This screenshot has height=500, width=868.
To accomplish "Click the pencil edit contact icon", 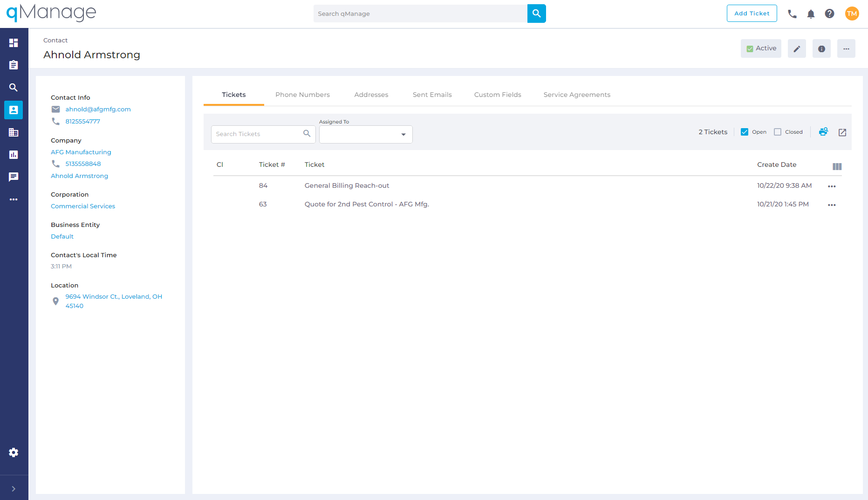I will coord(797,48).
